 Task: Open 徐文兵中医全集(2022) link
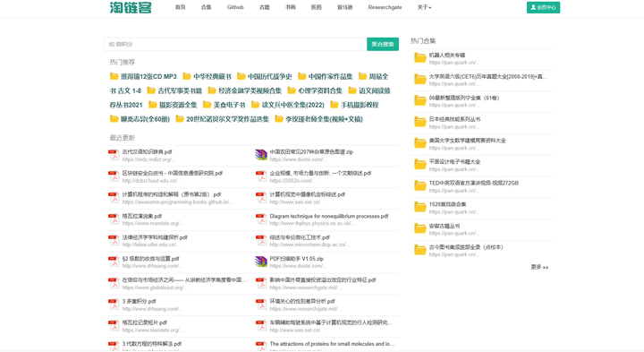(292, 105)
